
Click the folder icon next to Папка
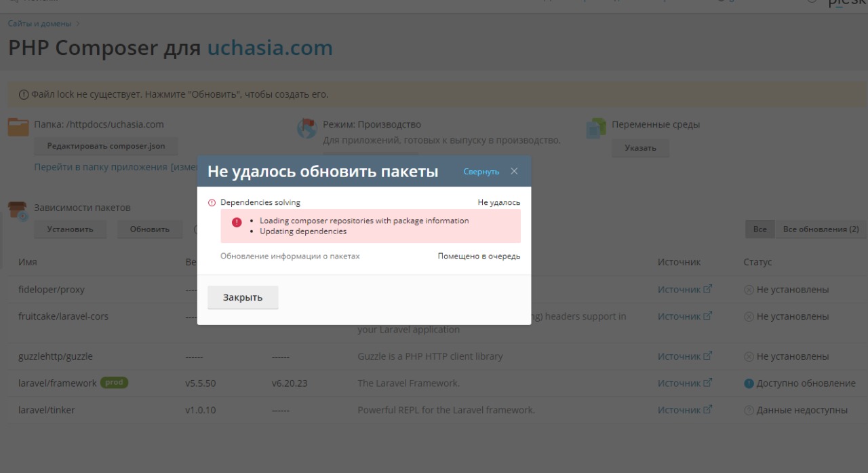click(x=18, y=127)
